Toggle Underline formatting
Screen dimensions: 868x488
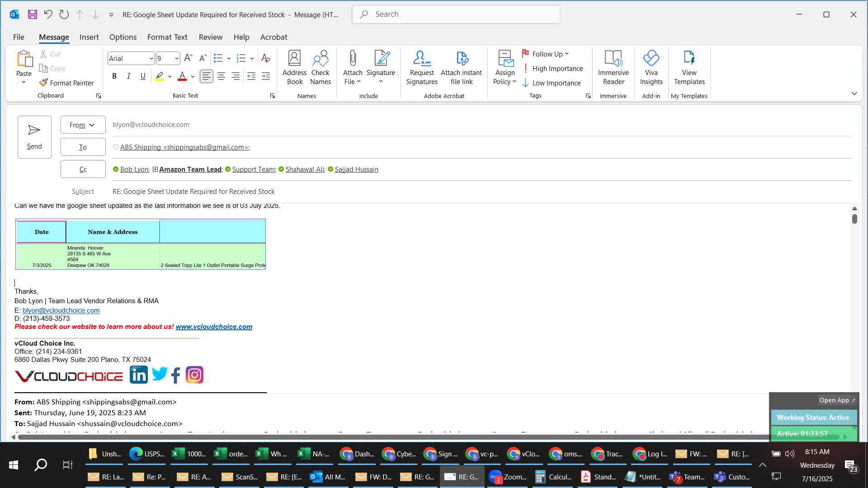(x=143, y=76)
